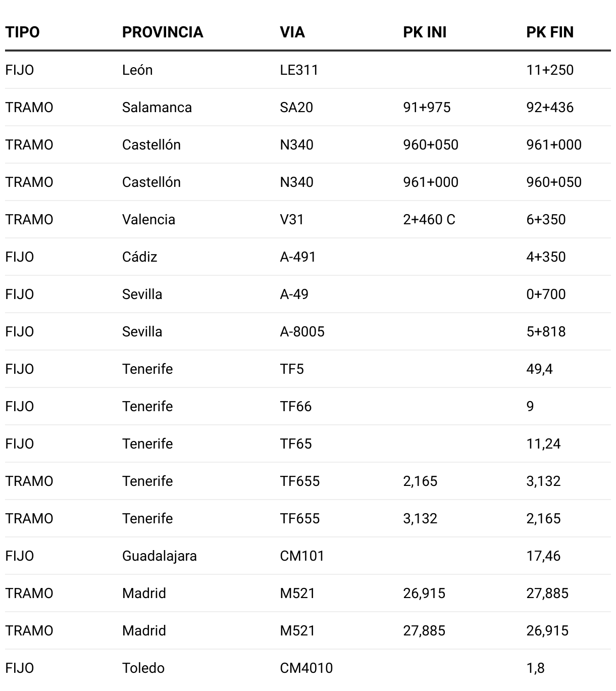The height and width of the screenshot is (691, 616).
Task: Click the 2+460 C value
Action: pos(429,219)
